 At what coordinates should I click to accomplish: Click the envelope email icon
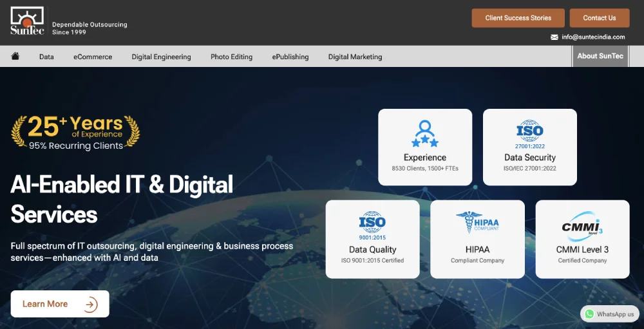click(x=554, y=37)
